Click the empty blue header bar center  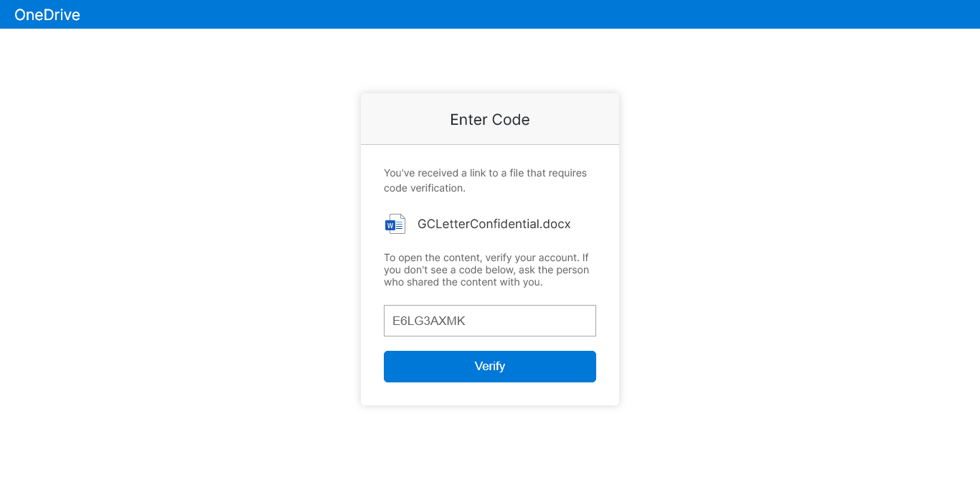(x=502, y=14)
